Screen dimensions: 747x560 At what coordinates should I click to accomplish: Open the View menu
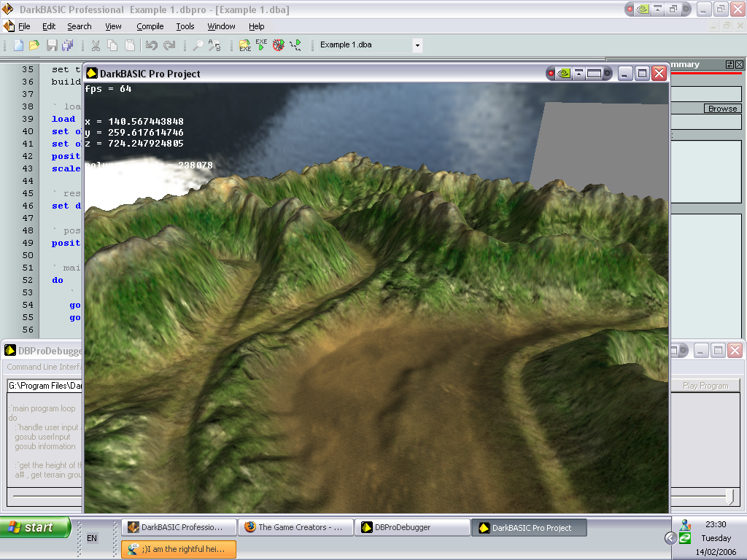113,26
